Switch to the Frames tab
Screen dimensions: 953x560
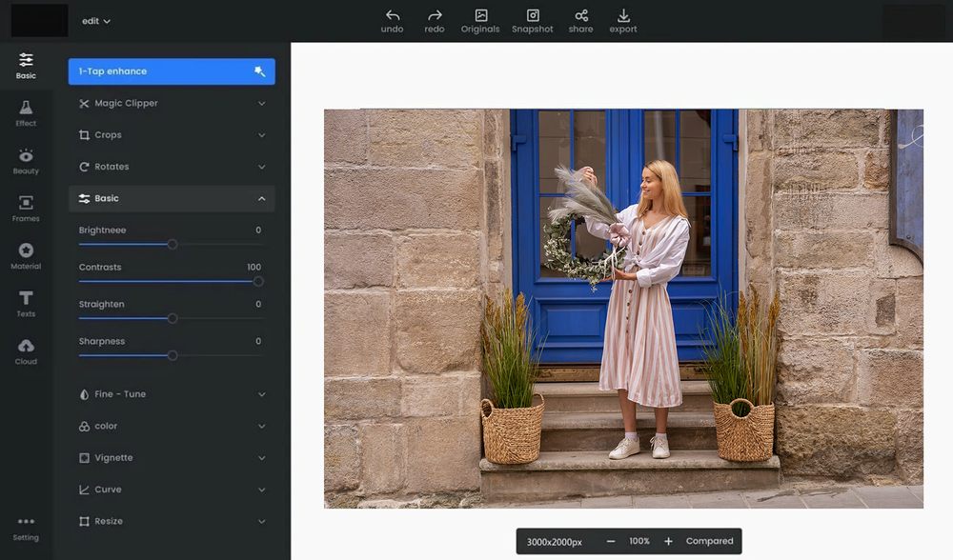coord(26,209)
